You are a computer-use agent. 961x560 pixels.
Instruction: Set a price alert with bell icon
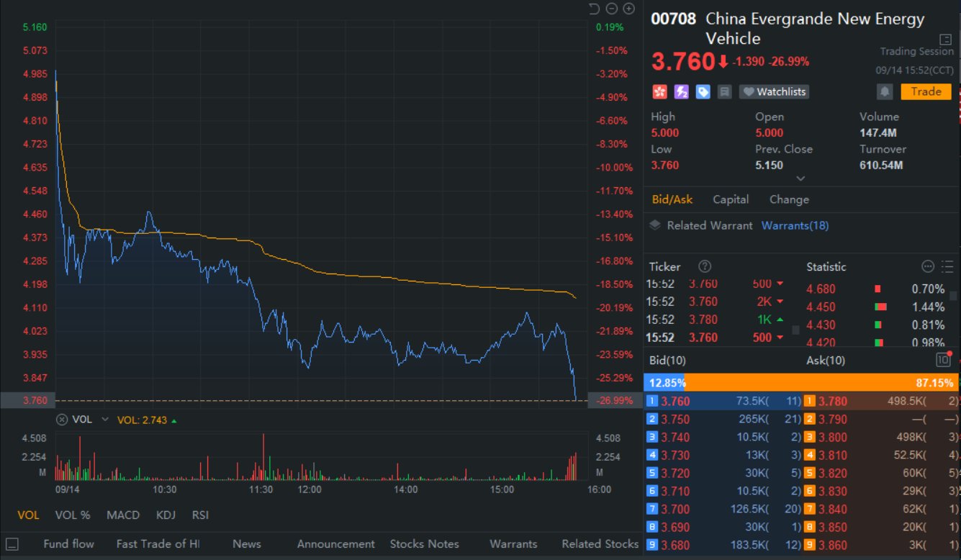[885, 91]
